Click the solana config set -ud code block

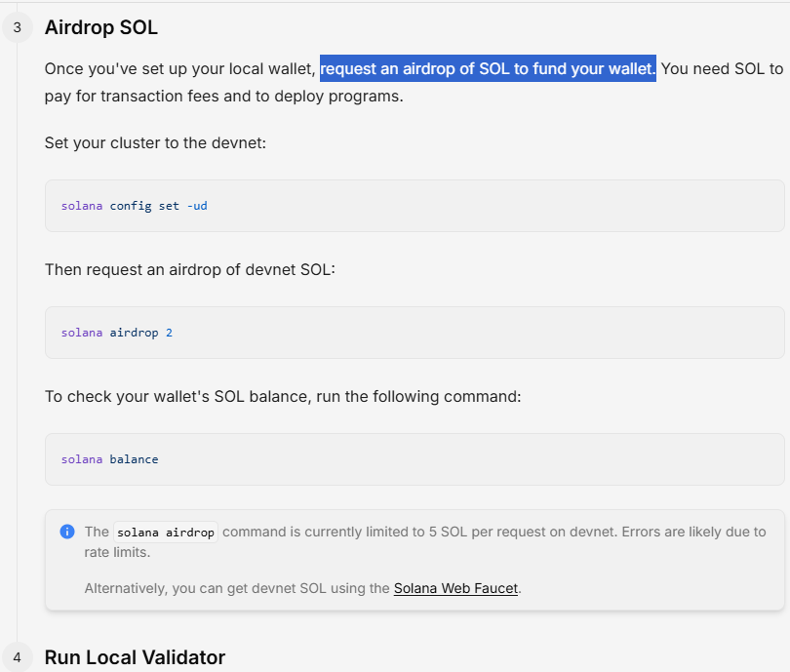coord(415,206)
